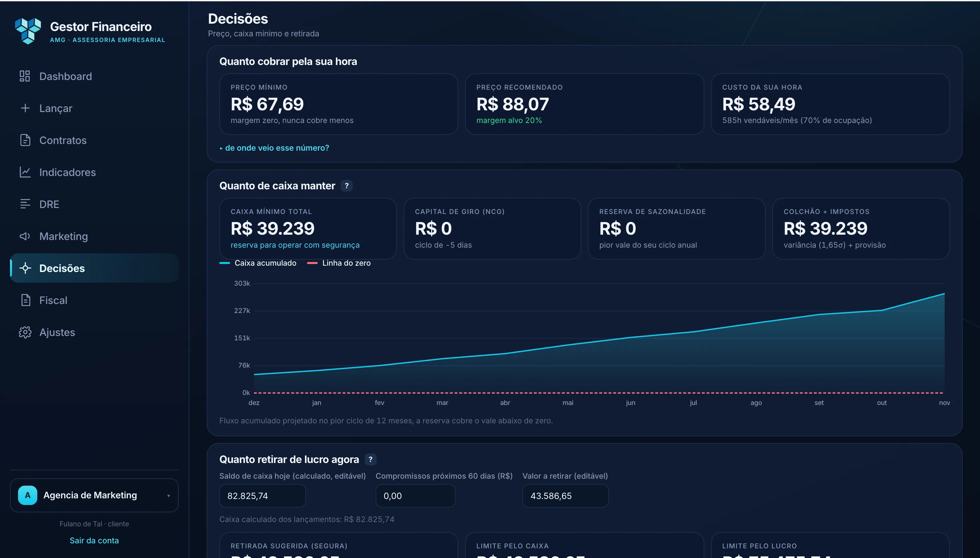The image size is (980, 558).
Task: Click the Decisões crosshair icon
Action: click(25, 268)
